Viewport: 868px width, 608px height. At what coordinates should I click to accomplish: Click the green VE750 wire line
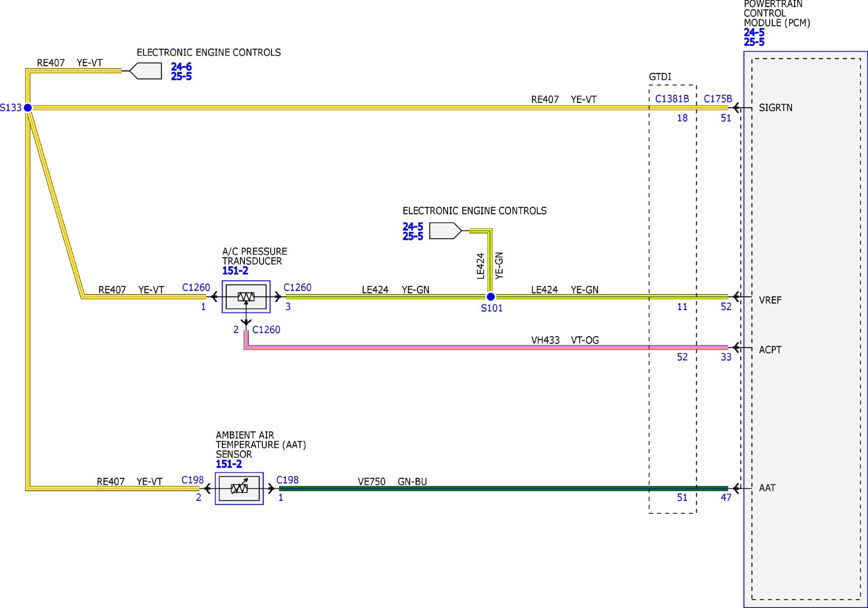pos(503,488)
